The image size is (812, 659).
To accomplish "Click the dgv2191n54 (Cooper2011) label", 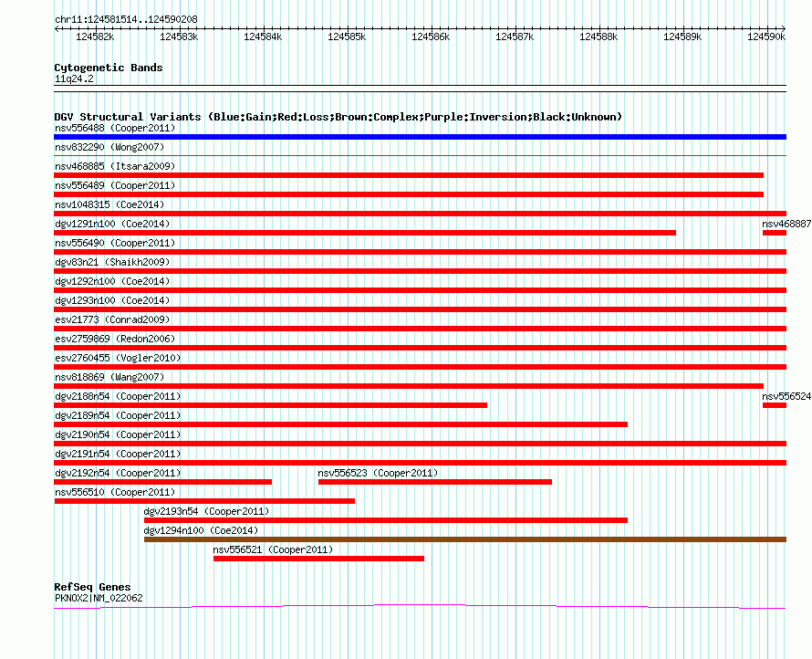I will [118, 454].
